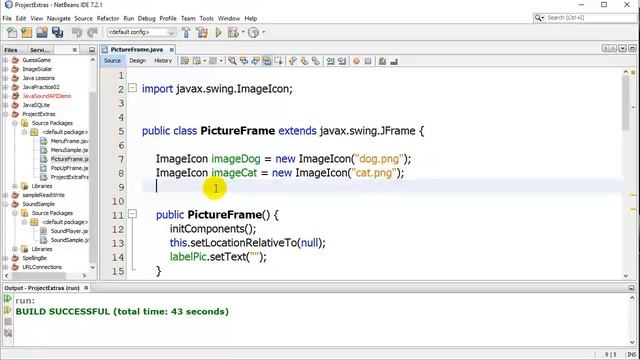Image resolution: width=640 pixels, height=360 pixels.
Task: Open the Tools menu
Action: pyautogui.click(x=207, y=18)
